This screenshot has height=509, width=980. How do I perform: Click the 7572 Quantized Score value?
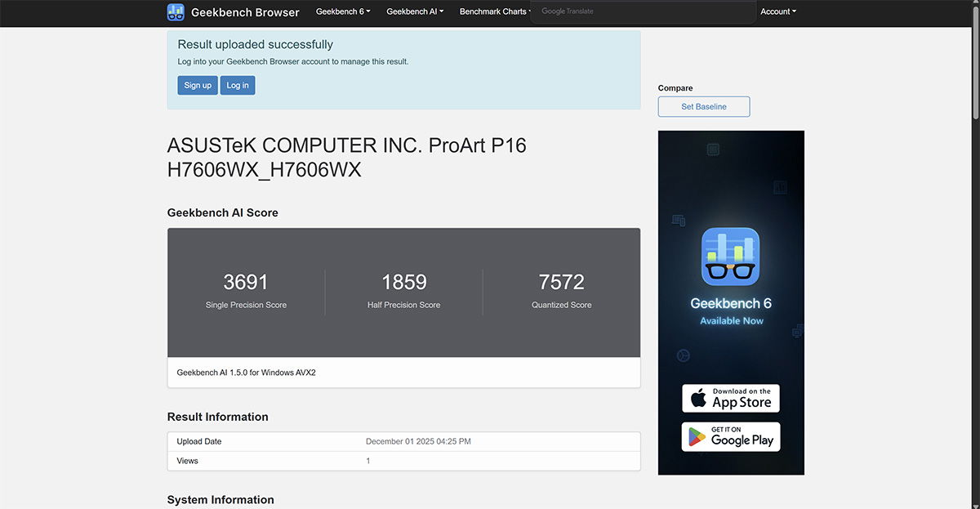click(562, 283)
